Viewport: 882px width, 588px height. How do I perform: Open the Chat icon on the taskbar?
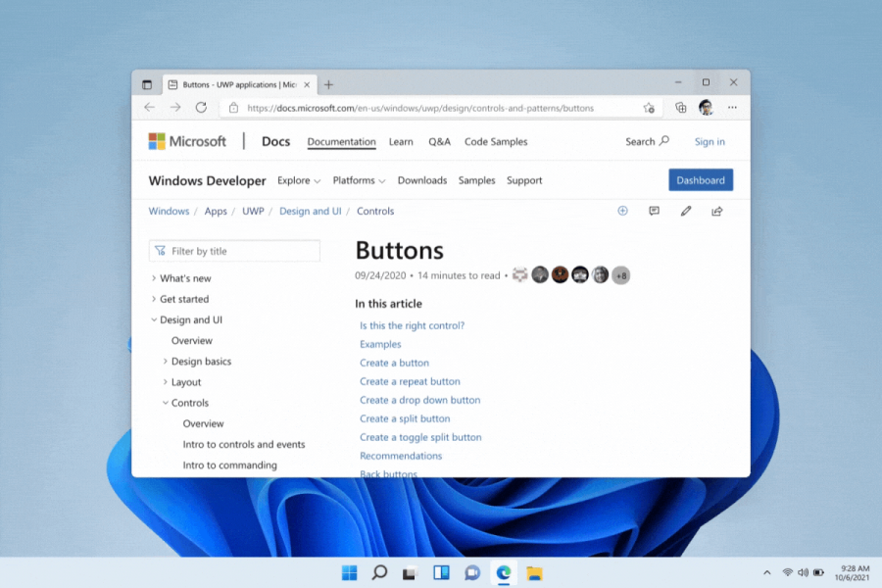473,572
